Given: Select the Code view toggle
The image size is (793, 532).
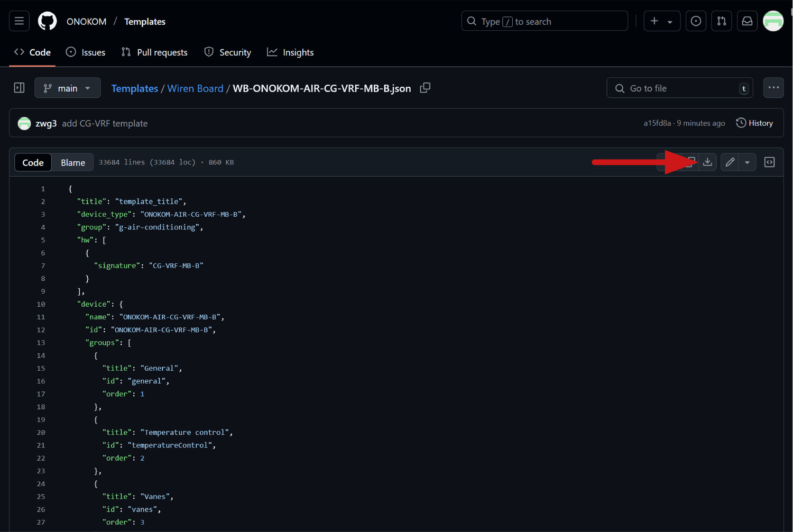Looking at the screenshot, I should coord(33,162).
